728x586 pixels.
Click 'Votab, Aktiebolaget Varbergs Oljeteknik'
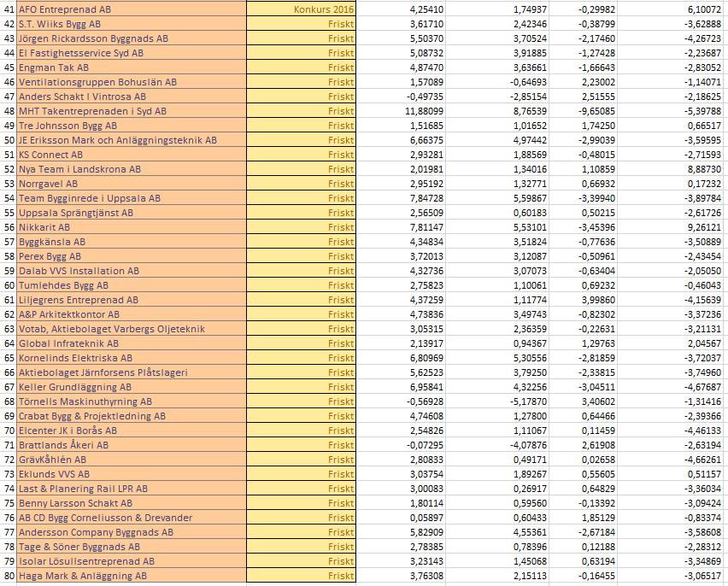132,329
